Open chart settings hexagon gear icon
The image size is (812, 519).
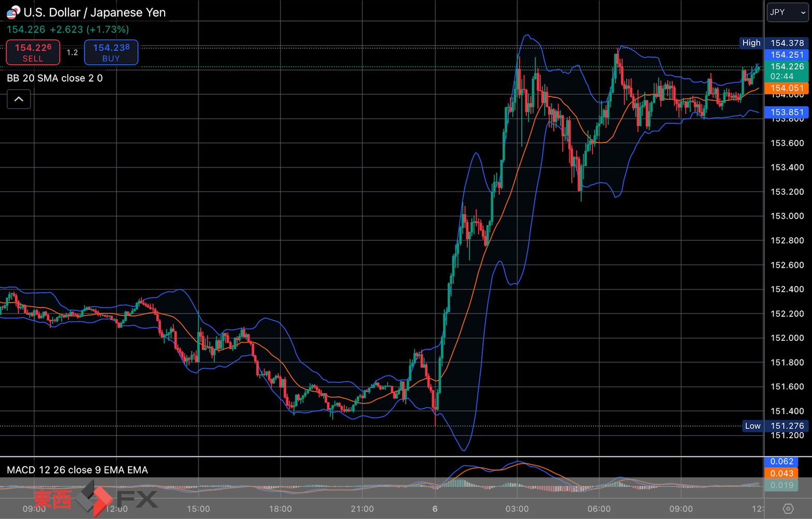(x=788, y=509)
